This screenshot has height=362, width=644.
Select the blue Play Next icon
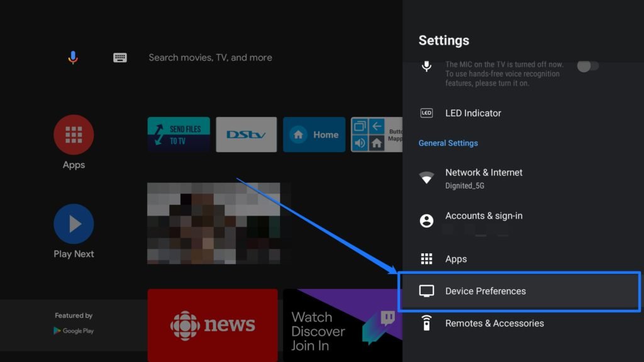point(74,224)
